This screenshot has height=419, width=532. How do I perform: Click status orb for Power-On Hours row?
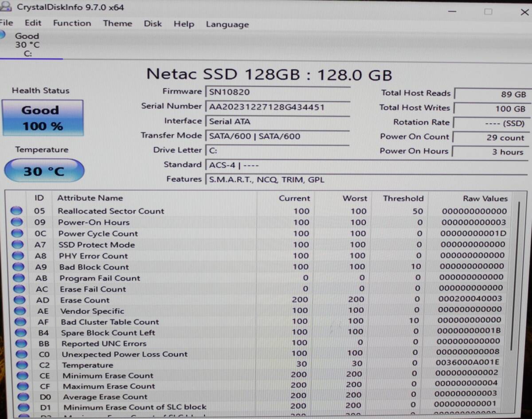click(x=16, y=222)
